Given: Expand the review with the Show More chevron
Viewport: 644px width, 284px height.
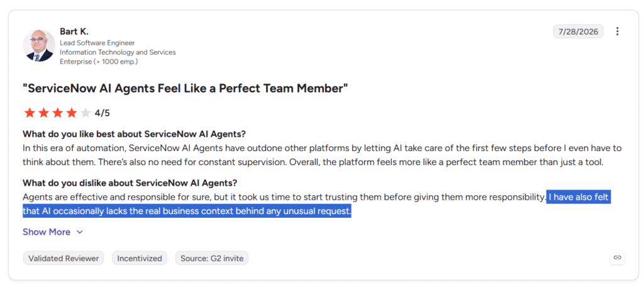Looking at the screenshot, I should (x=80, y=232).
